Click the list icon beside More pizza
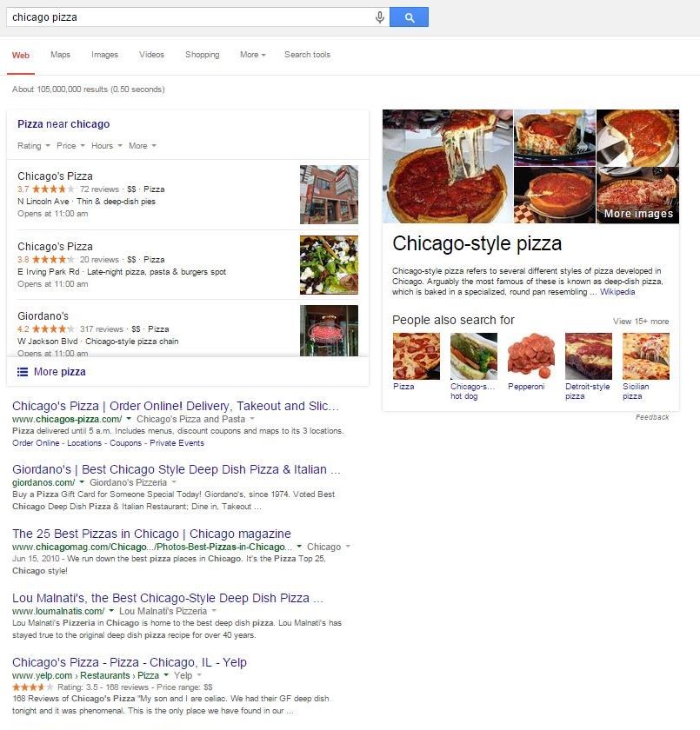The image size is (700, 730). (23, 372)
